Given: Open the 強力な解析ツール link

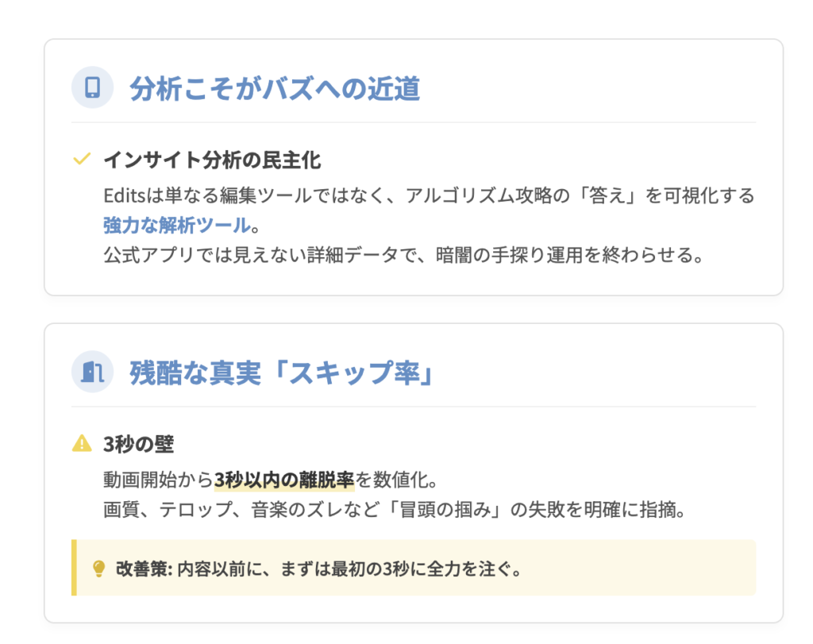Looking at the screenshot, I should click(x=176, y=226).
